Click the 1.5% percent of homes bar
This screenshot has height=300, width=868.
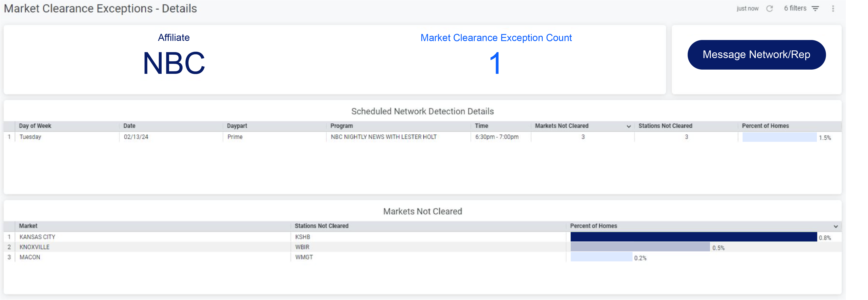[x=779, y=137]
